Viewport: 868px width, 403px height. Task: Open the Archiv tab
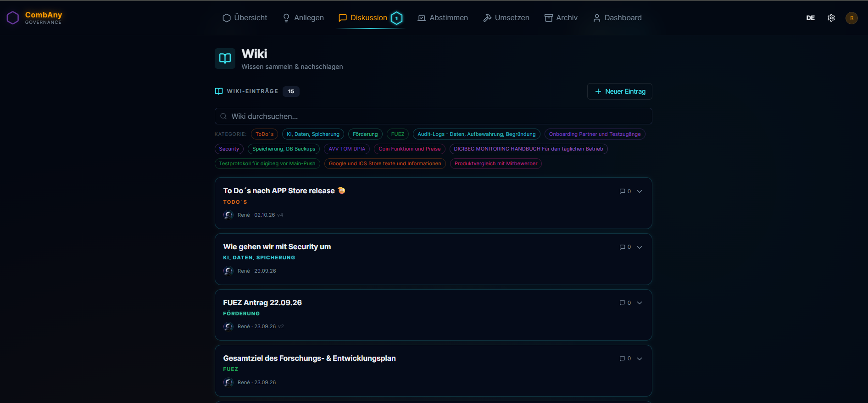click(561, 18)
